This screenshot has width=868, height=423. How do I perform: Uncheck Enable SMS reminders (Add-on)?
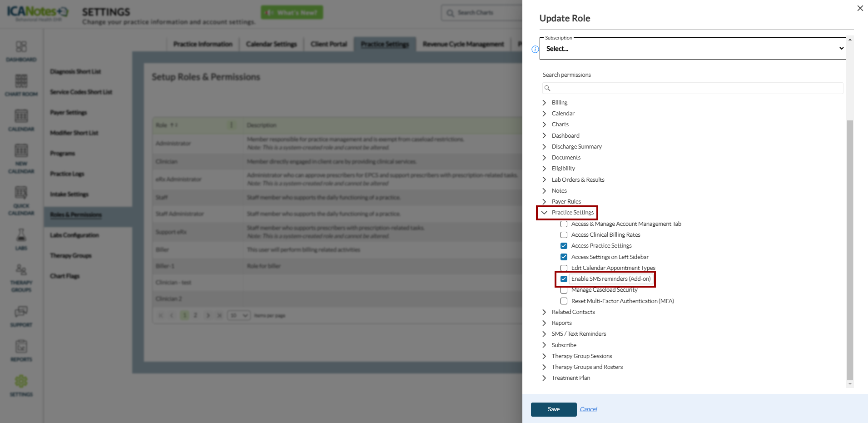(x=564, y=279)
